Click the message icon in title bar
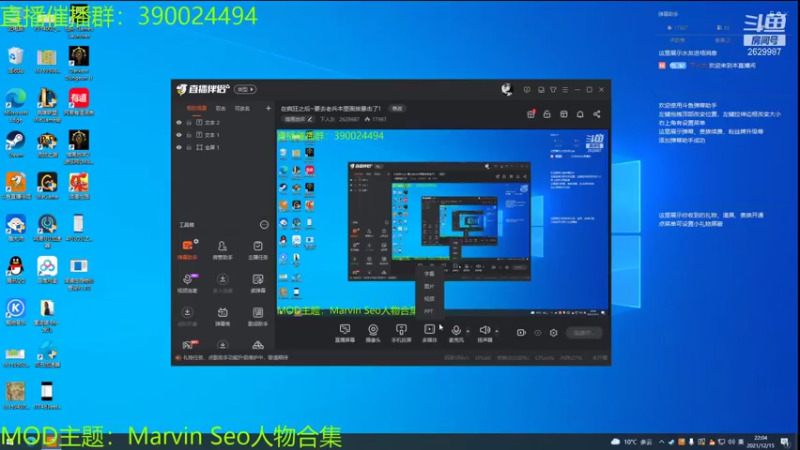The image size is (800, 450). [527, 90]
